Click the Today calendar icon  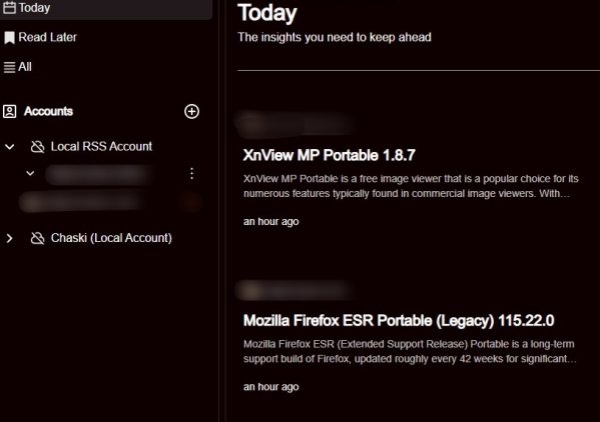[9, 7]
